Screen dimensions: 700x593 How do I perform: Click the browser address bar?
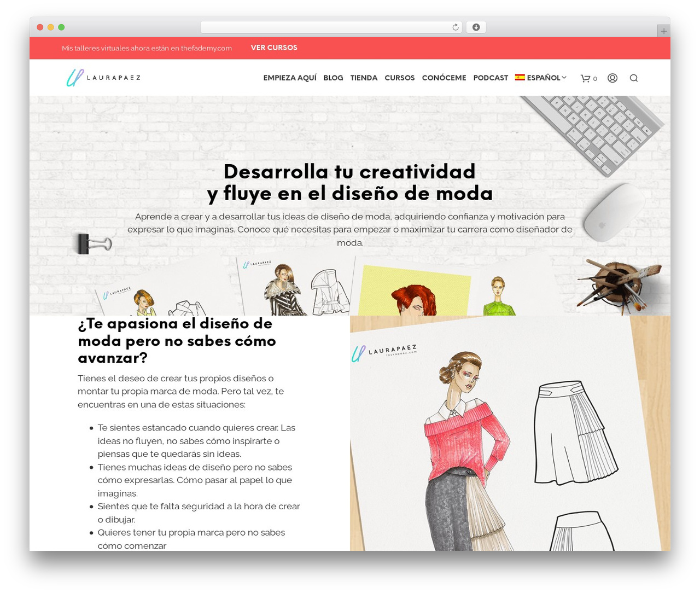[331, 27]
